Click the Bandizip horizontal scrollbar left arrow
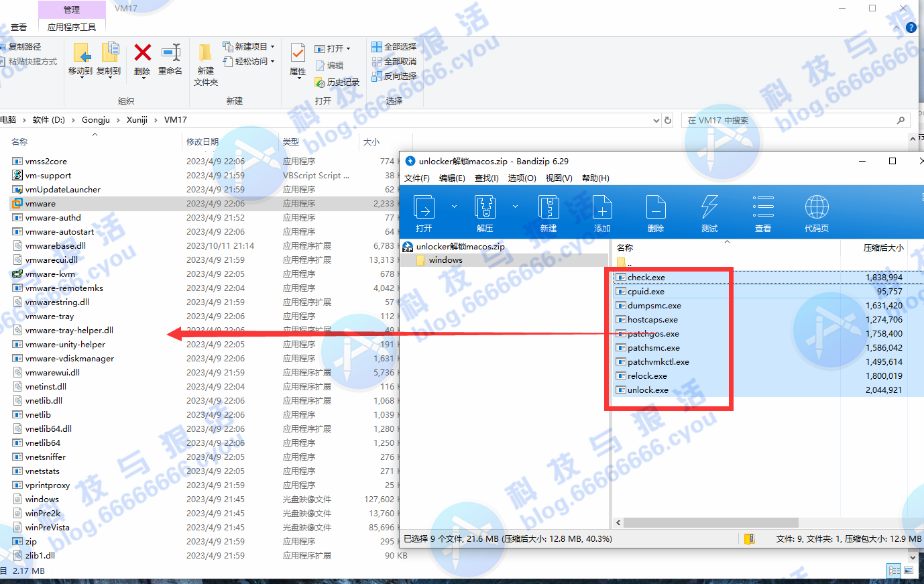Viewport: 924px width, 584px height. coord(618,522)
